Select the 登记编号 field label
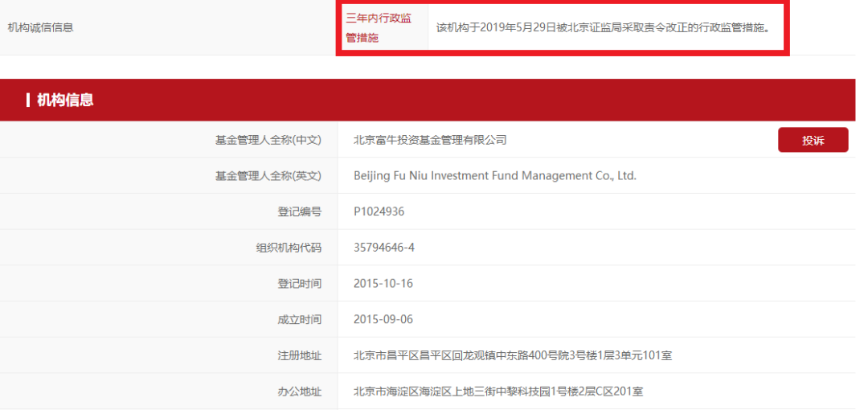868x410 pixels. pyautogui.click(x=300, y=211)
